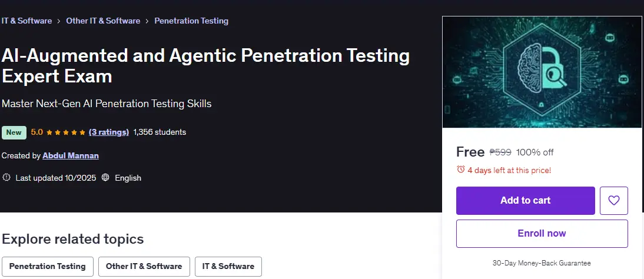The width and height of the screenshot is (644, 279).
Task: Open the IT & Software breadcrumb link
Action: (x=26, y=21)
